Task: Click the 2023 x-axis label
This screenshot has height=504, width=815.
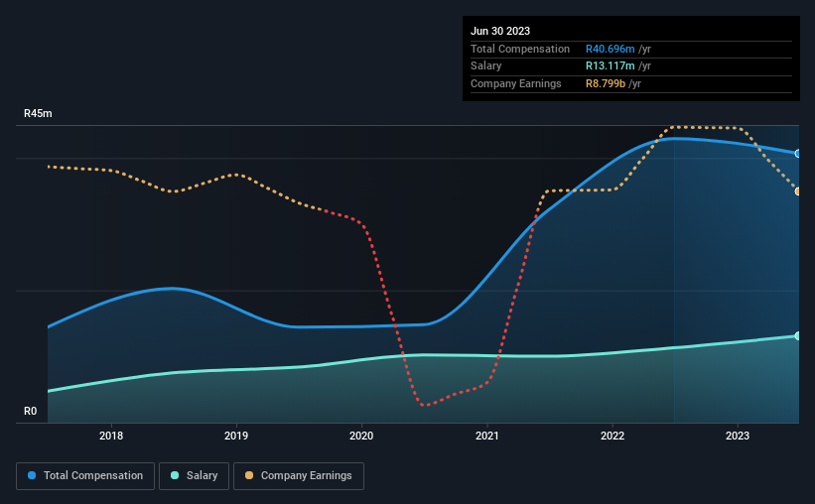Action: (x=738, y=436)
